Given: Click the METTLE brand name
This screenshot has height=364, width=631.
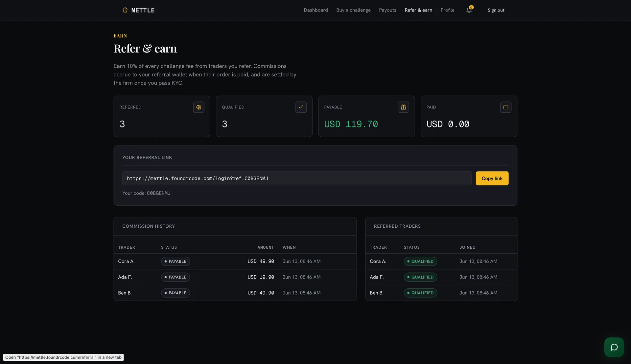Looking at the screenshot, I should [x=143, y=10].
